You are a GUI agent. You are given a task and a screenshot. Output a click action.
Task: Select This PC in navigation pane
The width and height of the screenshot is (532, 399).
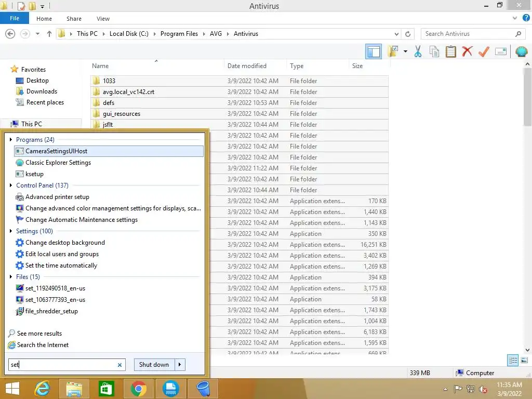click(31, 124)
